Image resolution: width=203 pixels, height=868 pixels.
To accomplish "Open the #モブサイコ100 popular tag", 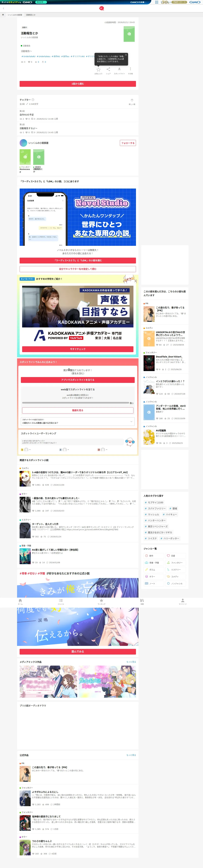I will tap(154, 502).
